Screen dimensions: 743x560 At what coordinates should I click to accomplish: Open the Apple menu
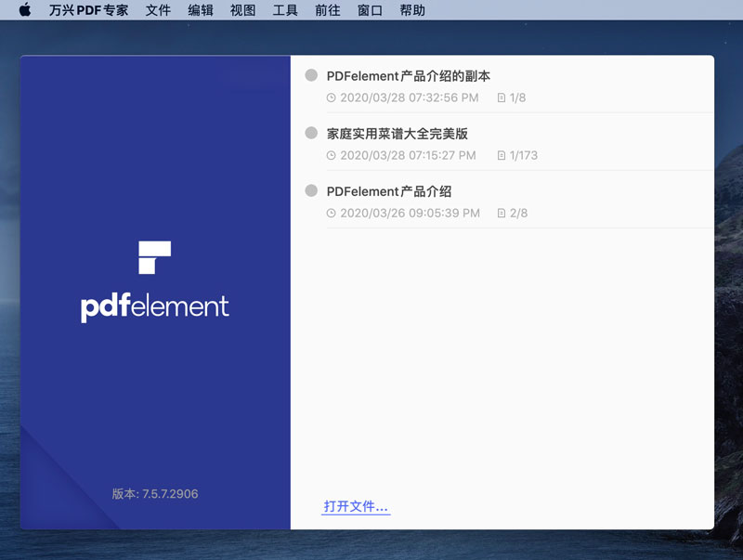24,11
